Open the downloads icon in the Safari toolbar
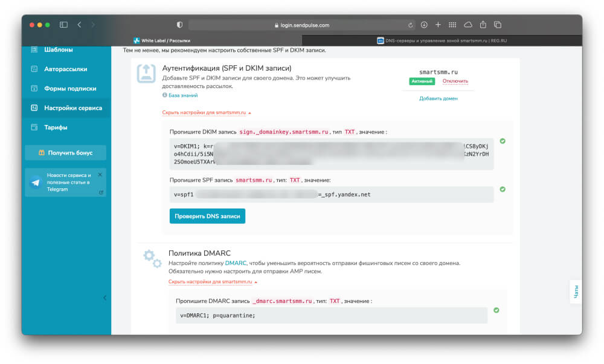Viewport: 604px width, 364px height. 424,25
